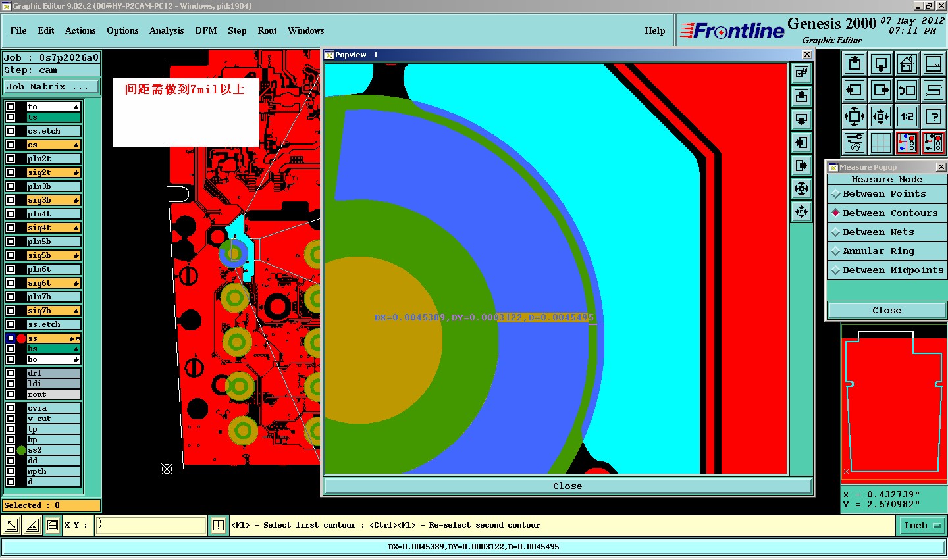Click the Popview bottom Close button

567,486
